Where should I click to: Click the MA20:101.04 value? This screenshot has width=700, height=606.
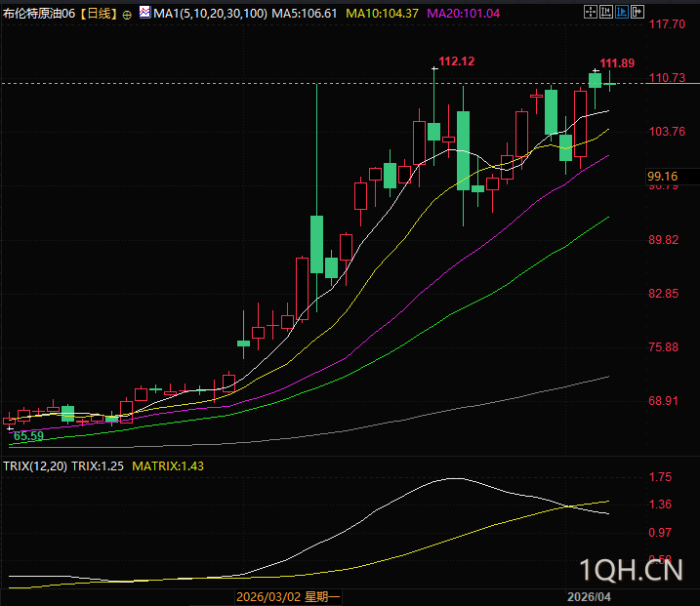coord(464,14)
